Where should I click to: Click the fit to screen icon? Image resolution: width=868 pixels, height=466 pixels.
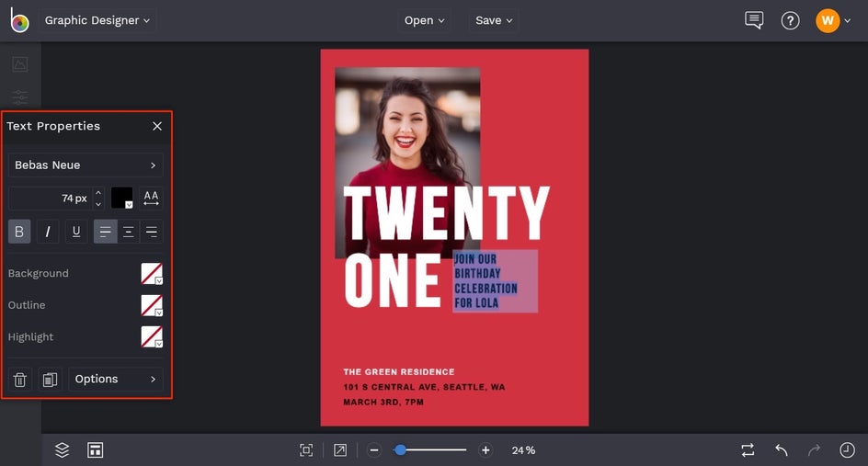(x=306, y=450)
